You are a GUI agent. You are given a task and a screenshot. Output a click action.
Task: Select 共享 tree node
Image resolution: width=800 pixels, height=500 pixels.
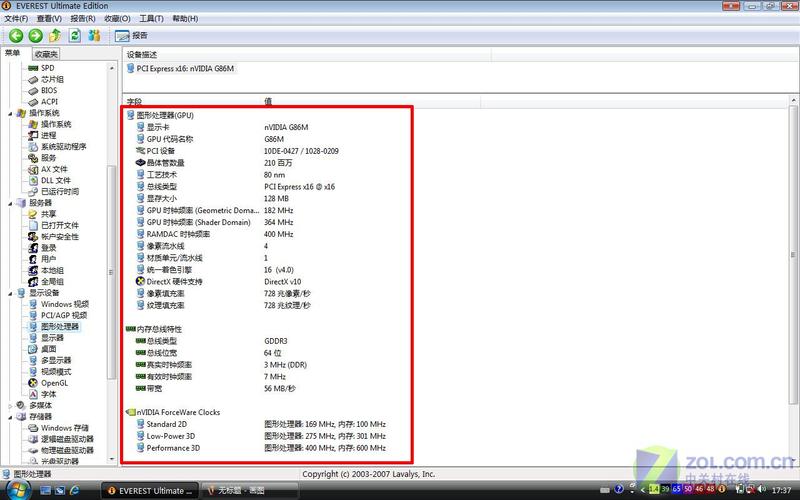click(x=48, y=214)
